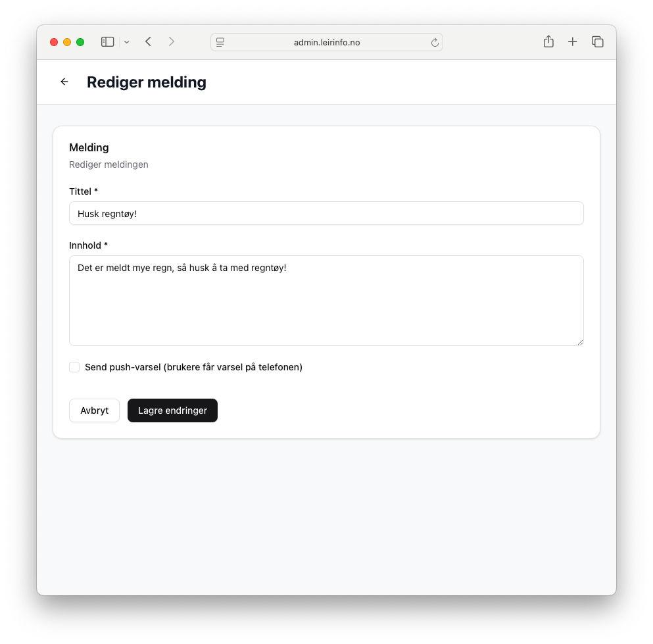Show the tab overview icon
The width and height of the screenshot is (653, 644).
click(x=597, y=42)
